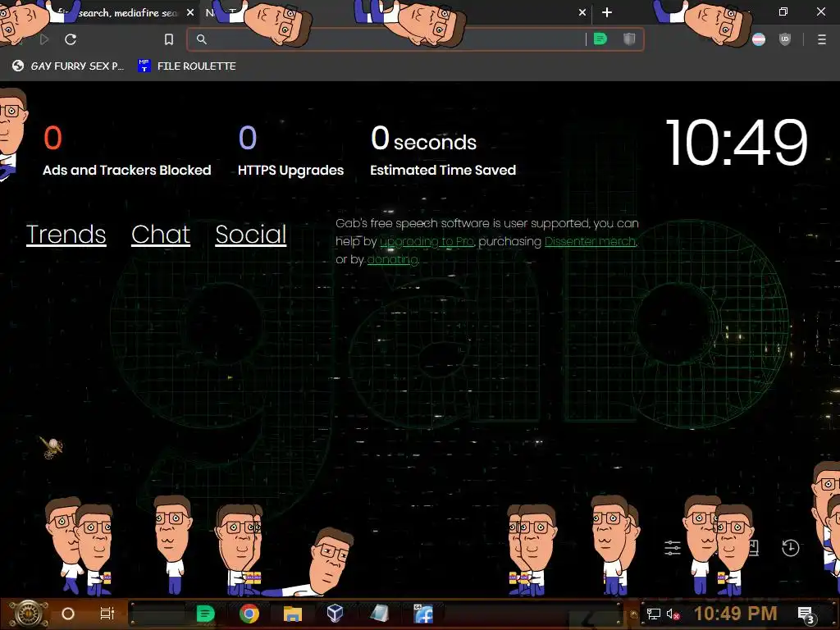The image size is (840, 630).
Task: Click the Estimated Time Saved text
Action: pyautogui.click(x=442, y=171)
